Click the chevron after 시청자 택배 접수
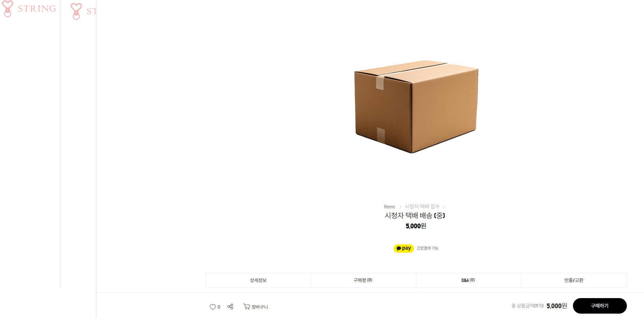Viewport: 644px width, 318px height. (444, 207)
